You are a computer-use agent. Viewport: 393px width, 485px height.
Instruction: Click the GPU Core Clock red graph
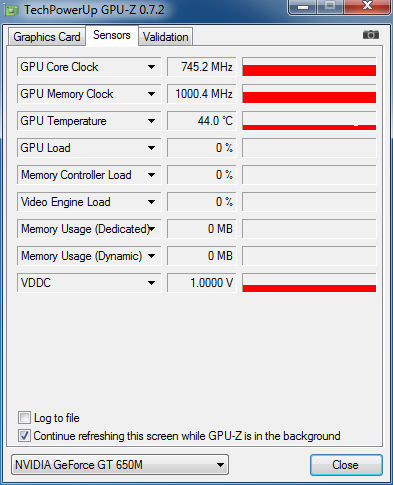click(309, 67)
